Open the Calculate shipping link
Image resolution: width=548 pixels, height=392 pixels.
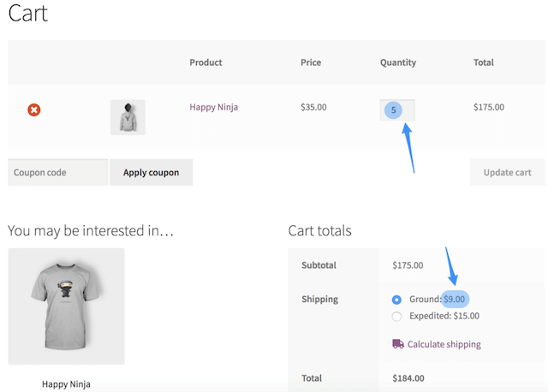(444, 344)
